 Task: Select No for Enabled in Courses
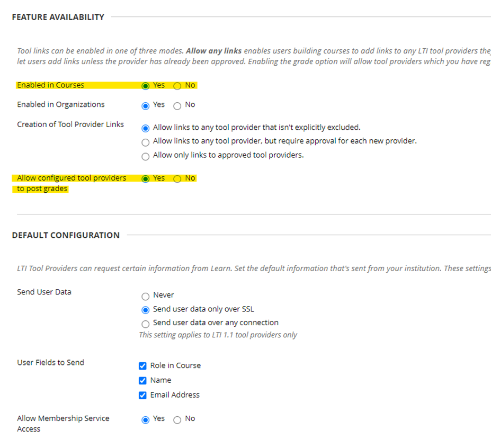click(177, 85)
